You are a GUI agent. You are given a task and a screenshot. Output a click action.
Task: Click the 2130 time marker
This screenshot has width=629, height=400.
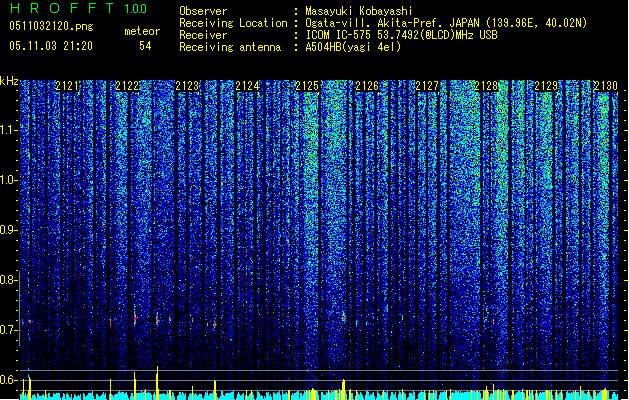tap(606, 86)
